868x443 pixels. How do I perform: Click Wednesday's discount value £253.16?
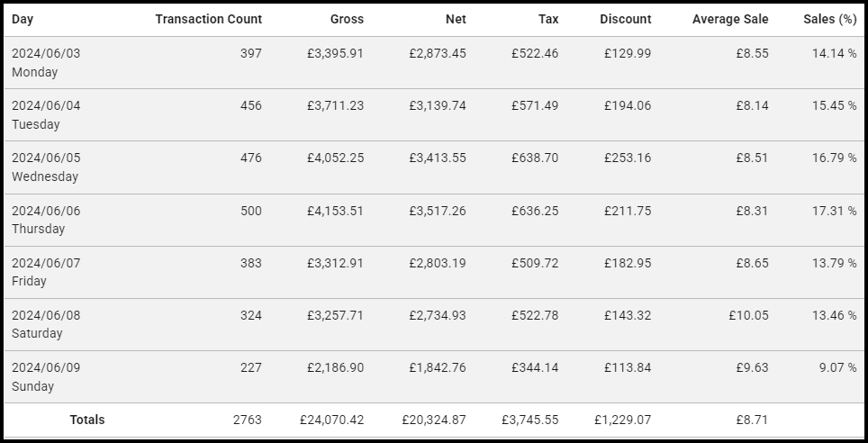pyautogui.click(x=628, y=158)
